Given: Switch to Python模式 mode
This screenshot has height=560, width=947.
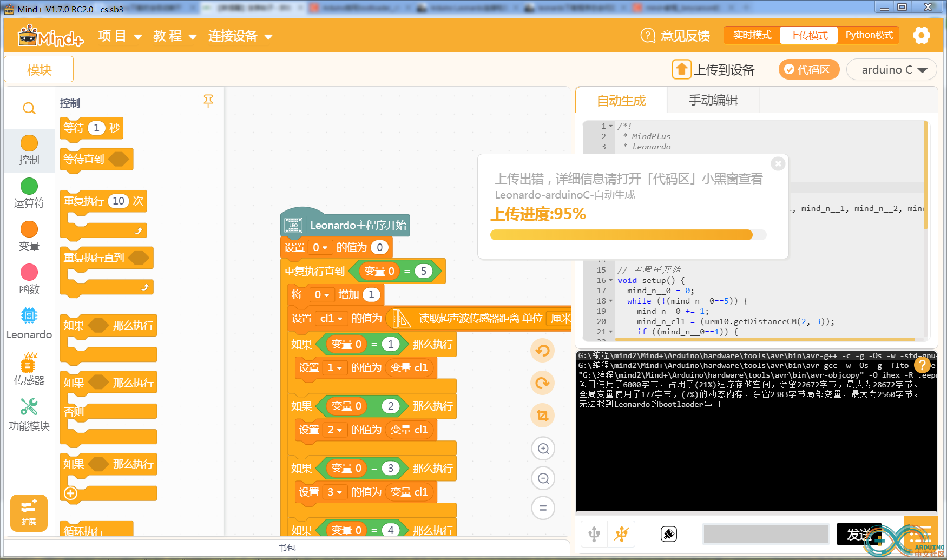Looking at the screenshot, I should [869, 35].
